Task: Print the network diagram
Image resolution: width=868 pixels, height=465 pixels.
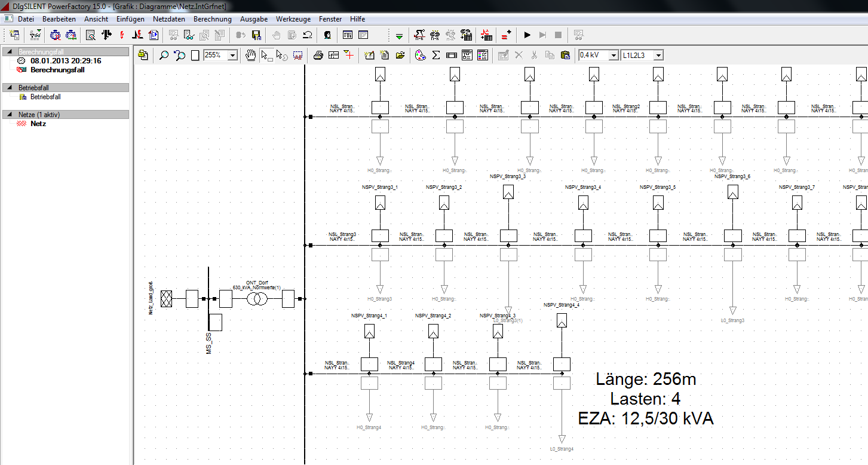Action: pyautogui.click(x=317, y=54)
